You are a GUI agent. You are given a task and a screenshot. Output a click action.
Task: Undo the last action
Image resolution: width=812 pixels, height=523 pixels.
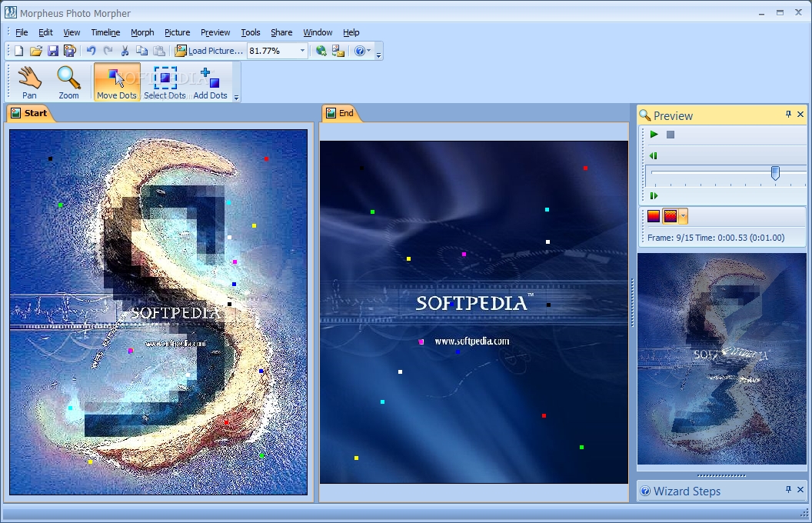[92, 51]
